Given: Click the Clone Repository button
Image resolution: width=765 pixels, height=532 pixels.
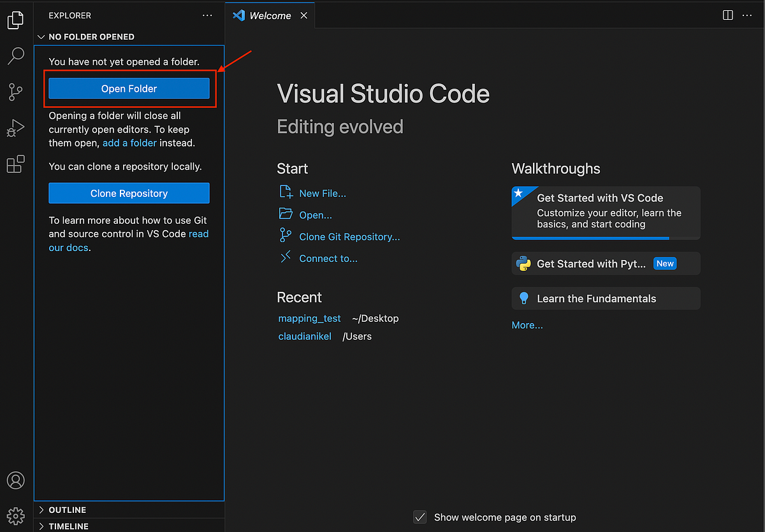Looking at the screenshot, I should pos(129,193).
